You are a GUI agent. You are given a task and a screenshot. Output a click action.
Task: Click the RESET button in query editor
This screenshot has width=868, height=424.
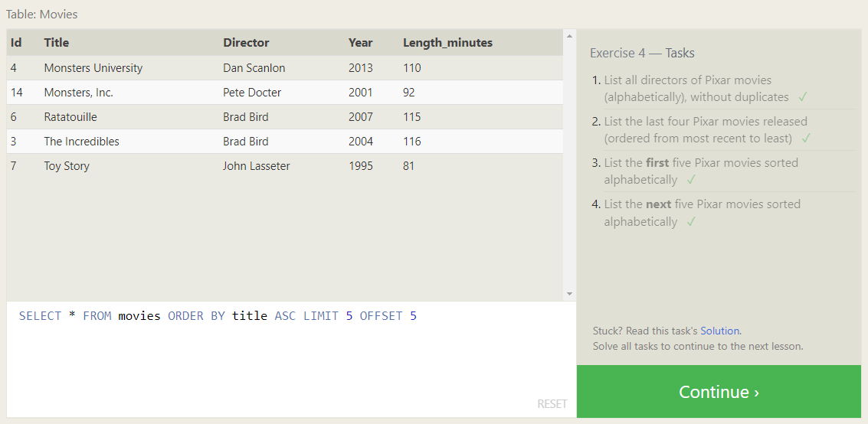(552, 403)
